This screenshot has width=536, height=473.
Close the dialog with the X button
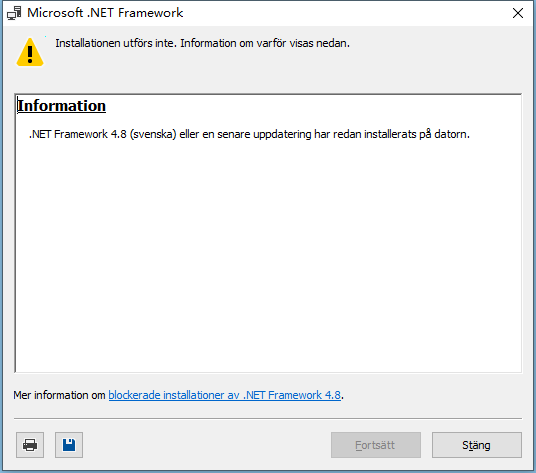pyautogui.click(x=518, y=13)
